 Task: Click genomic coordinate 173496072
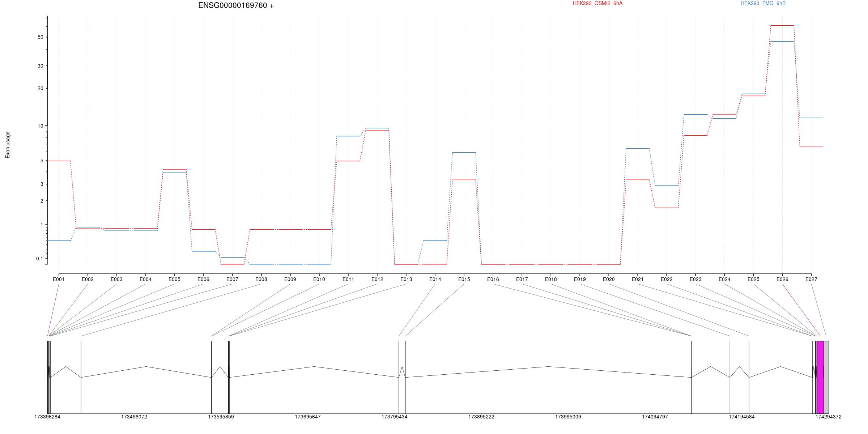(134, 417)
